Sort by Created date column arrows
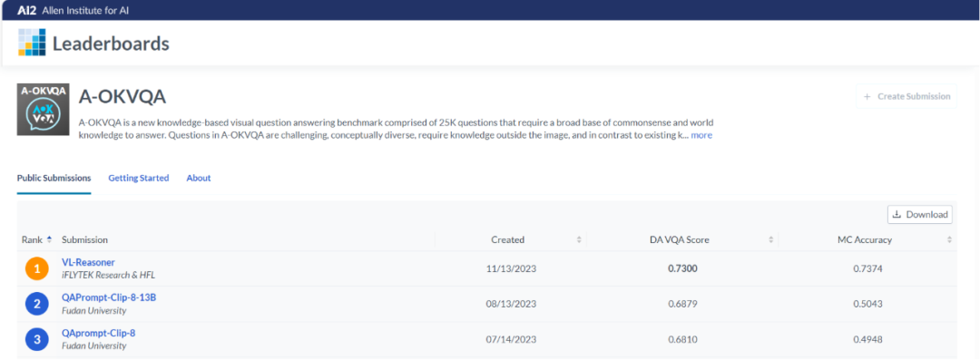The height and width of the screenshot is (360, 980). click(579, 239)
